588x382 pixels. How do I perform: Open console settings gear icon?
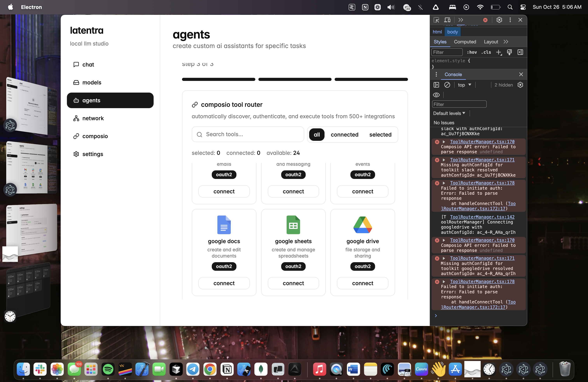[x=520, y=85]
